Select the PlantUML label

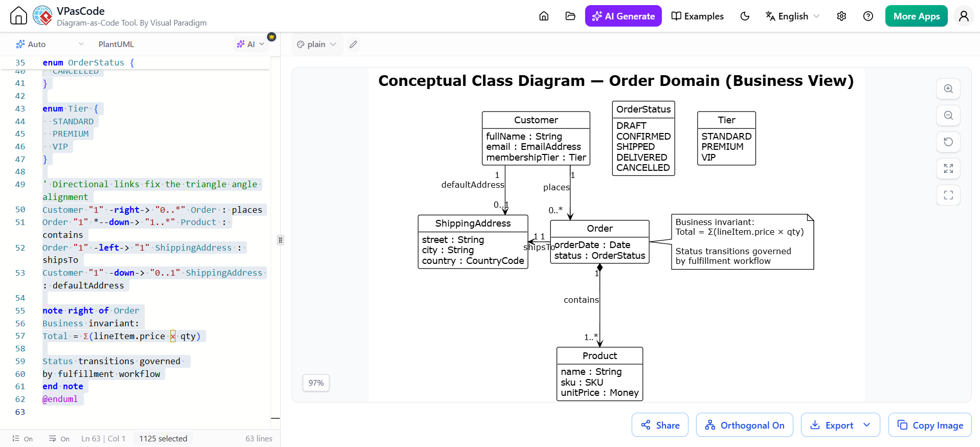pyautogui.click(x=116, y=44)
